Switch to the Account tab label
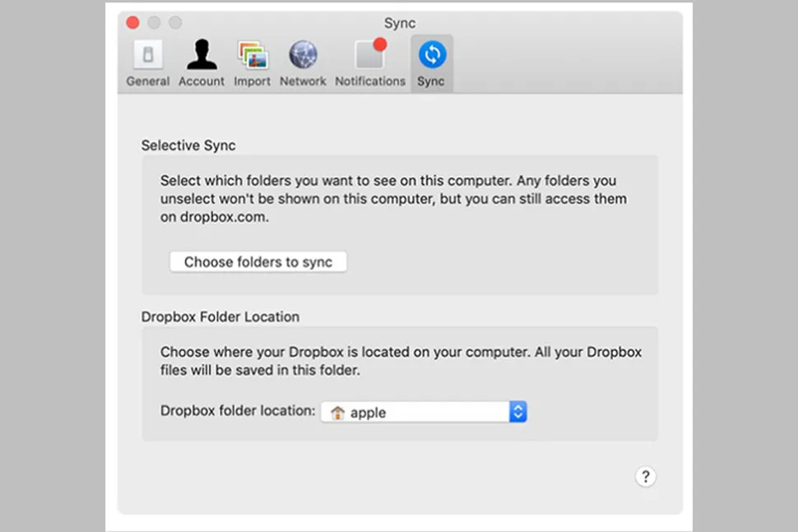 point(202,81)
